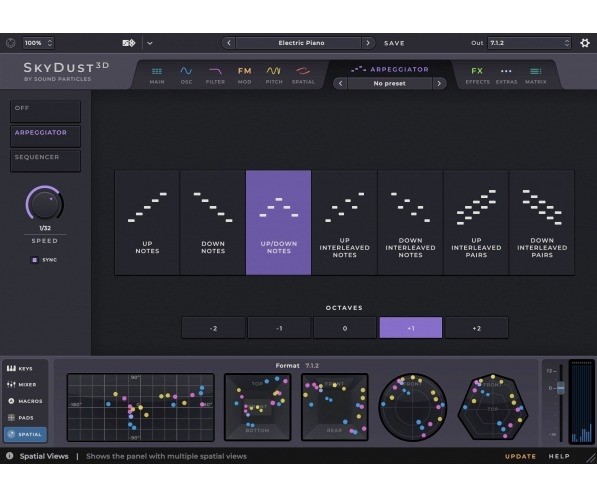This screenshot has height=497, width=597.
Task: Open the Main tab icon
Action: [x=157, y=75]
